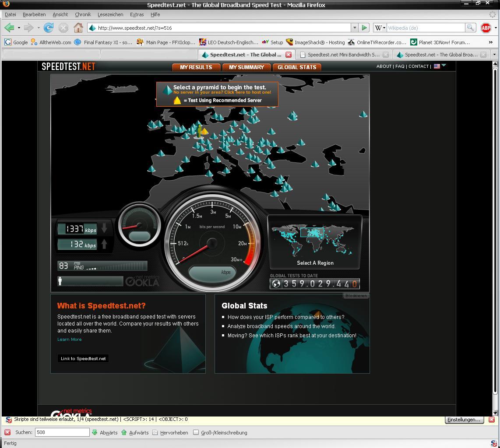Start the Wikipedia search with the magnifier icon
Image resolution: width=500 pixels, height=448 pixels.
point(470,28)
